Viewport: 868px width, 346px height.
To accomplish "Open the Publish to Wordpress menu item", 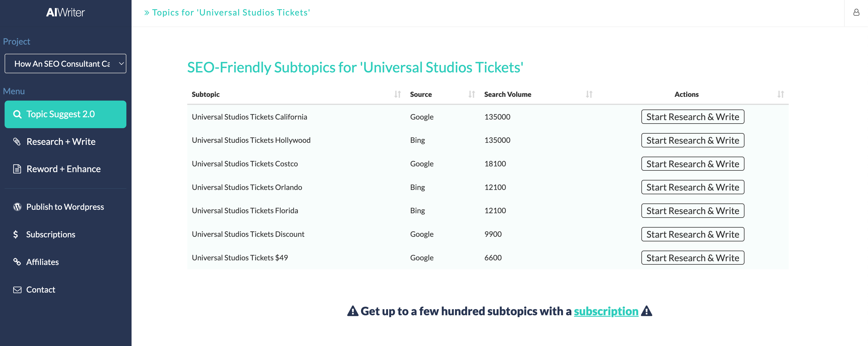I will pos(65,207).
